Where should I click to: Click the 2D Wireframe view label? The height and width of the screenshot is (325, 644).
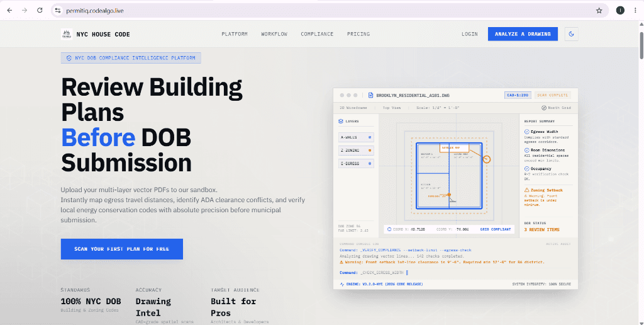(x=353, y=108)
